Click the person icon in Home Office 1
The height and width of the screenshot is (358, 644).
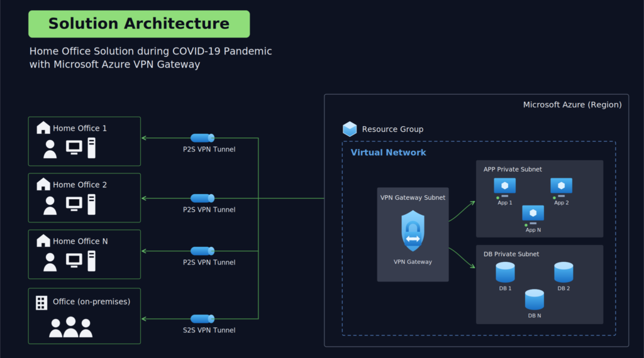click(x=50, y=149)
